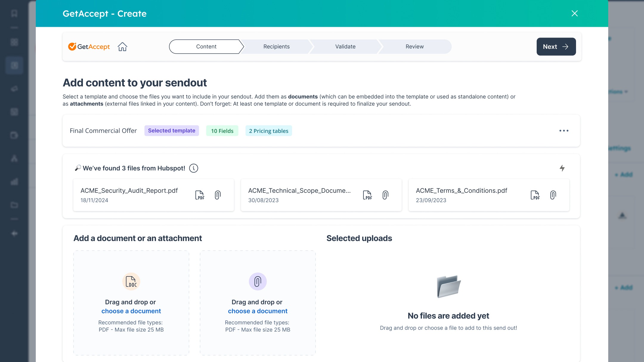Click the lightning bolt icon in Hubspot files

point(562,168)
